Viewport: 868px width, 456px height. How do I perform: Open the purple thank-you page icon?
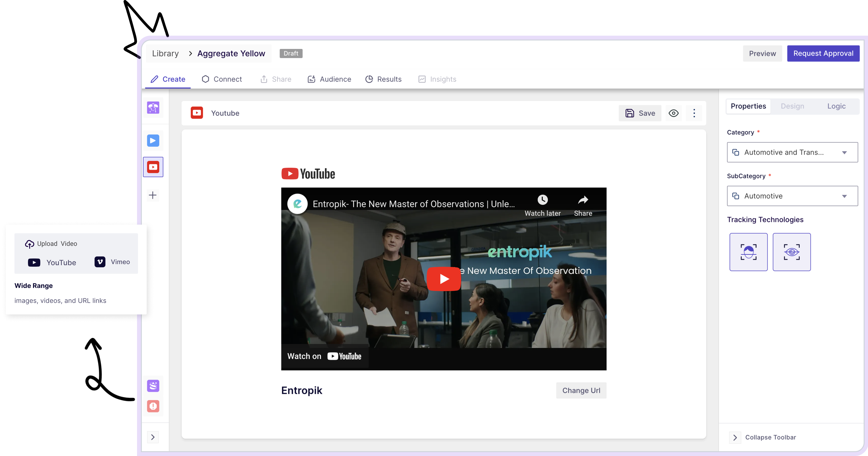tap(153, 386)
